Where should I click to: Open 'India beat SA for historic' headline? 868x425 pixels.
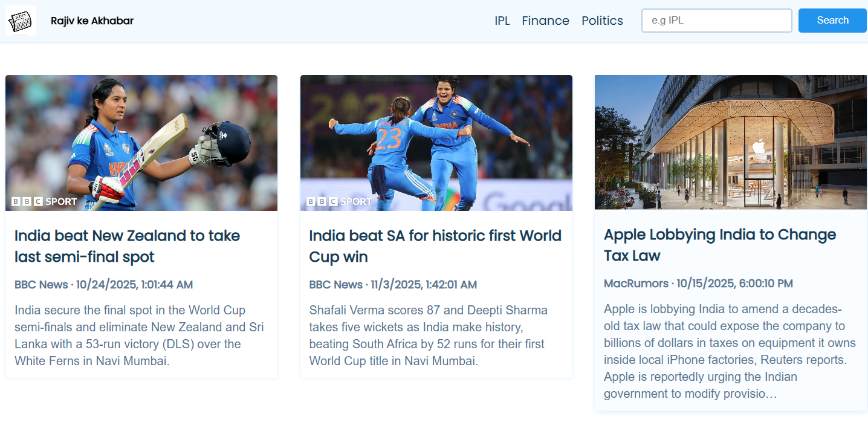435,246
